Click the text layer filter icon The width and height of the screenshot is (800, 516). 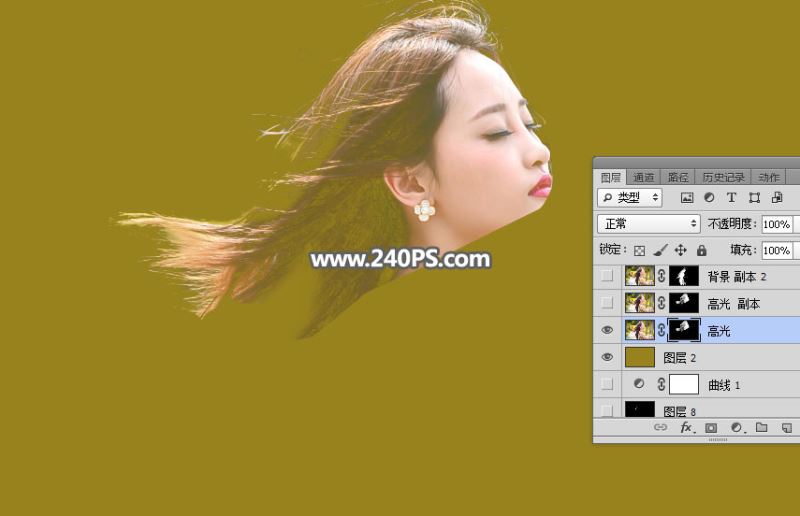click(731, 198)
